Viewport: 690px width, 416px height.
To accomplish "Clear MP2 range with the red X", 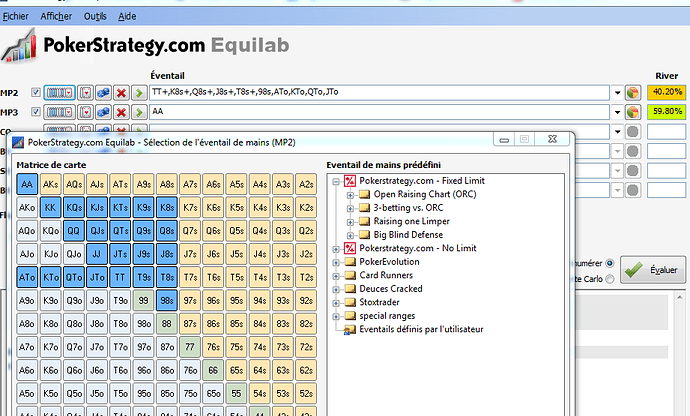I will click(121, 93).
